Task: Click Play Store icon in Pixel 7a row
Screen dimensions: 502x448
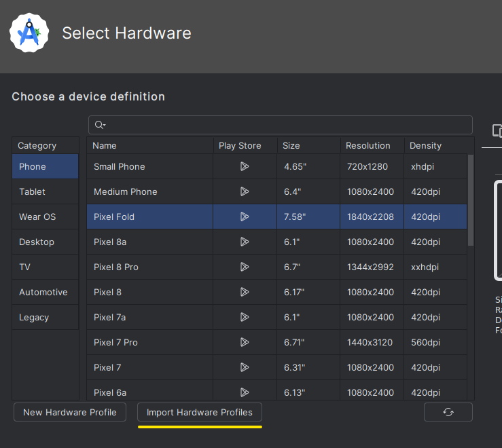Action: click(x=245, y=317)
